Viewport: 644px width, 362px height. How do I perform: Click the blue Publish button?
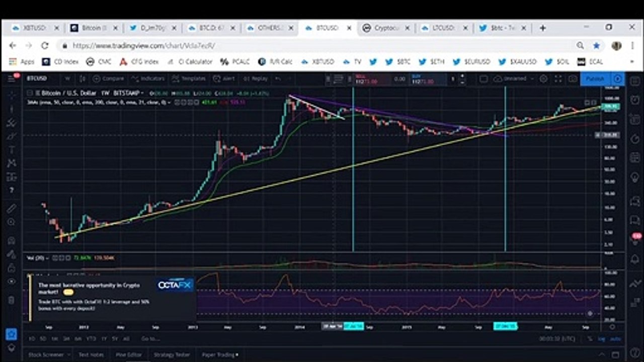point(595,78)
